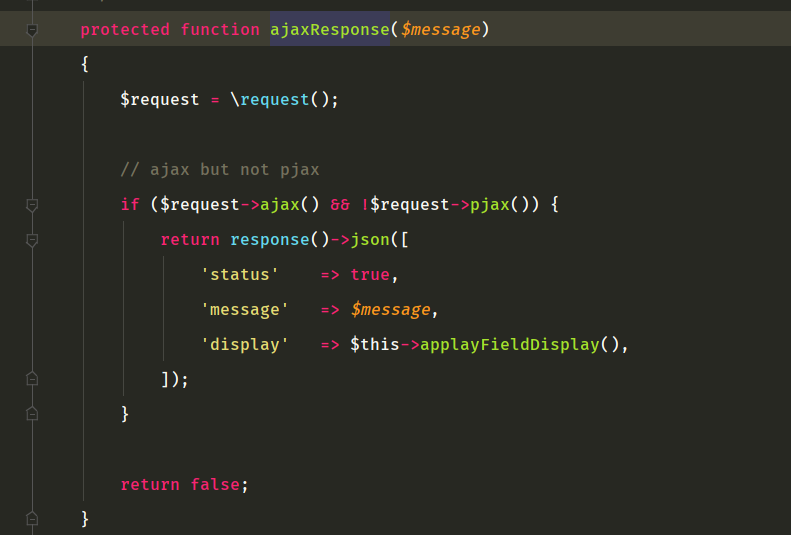791x535 pixels.
Task: Click the ajax() method call
Action: point(290,205)
